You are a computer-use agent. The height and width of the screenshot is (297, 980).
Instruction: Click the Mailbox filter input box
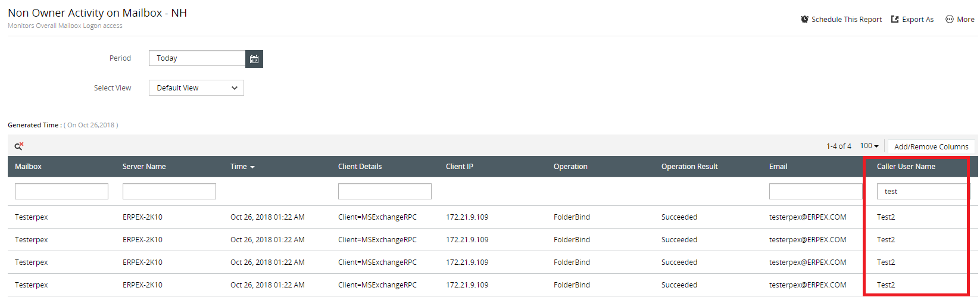pos(61,191)
